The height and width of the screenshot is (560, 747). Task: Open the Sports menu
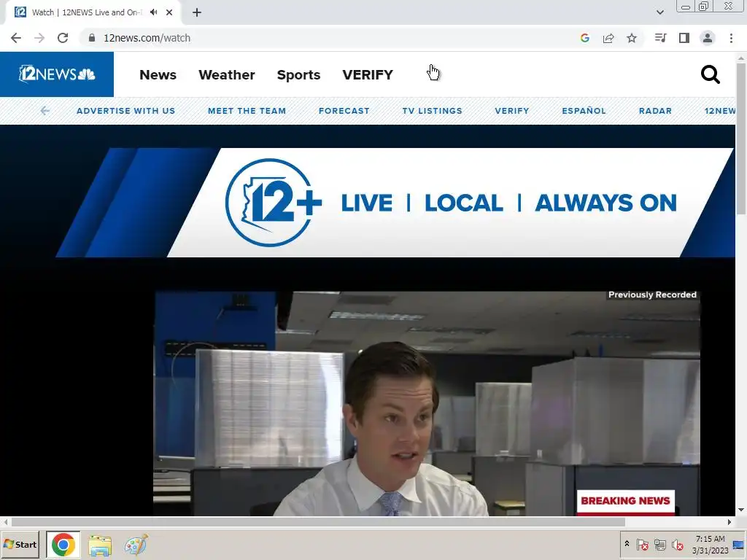click(x=298, y=75)
